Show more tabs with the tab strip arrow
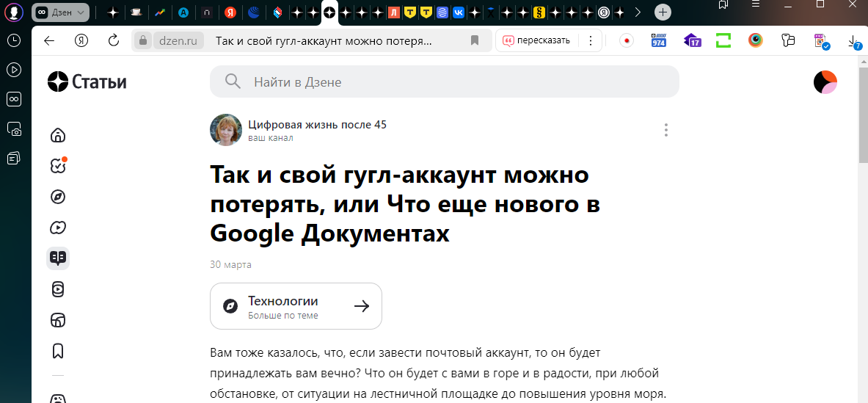 click(638, 12)
